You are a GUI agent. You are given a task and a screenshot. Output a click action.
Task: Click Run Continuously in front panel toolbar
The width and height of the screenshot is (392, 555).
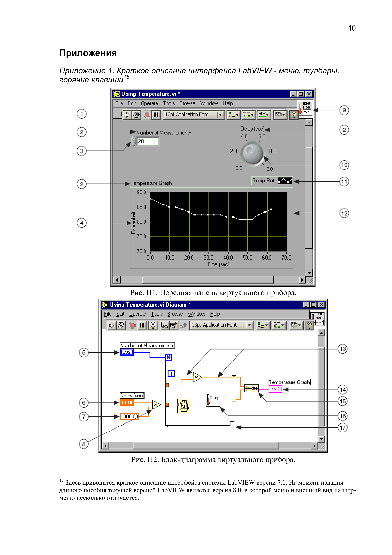[136, 115]
